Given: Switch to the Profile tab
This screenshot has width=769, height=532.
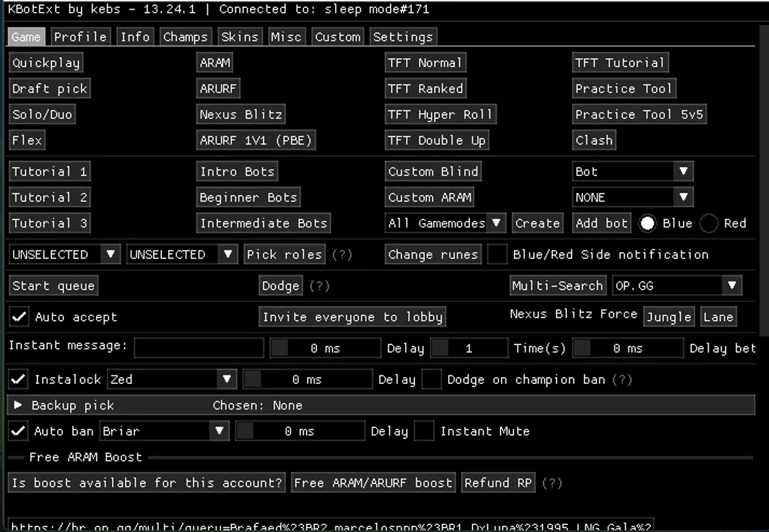Looking at the screenshot, I should tap(80, 37).
